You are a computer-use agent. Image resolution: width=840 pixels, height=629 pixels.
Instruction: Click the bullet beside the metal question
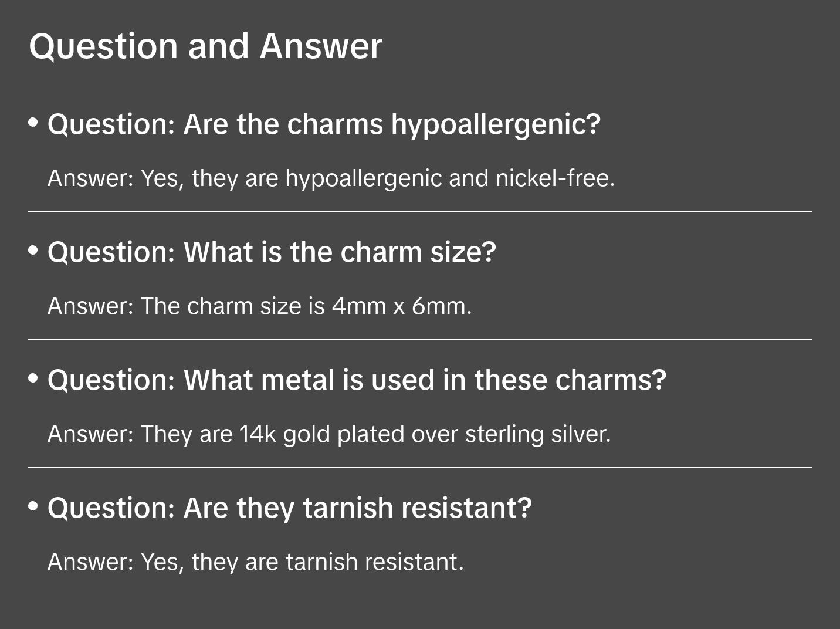click(33, 378)
